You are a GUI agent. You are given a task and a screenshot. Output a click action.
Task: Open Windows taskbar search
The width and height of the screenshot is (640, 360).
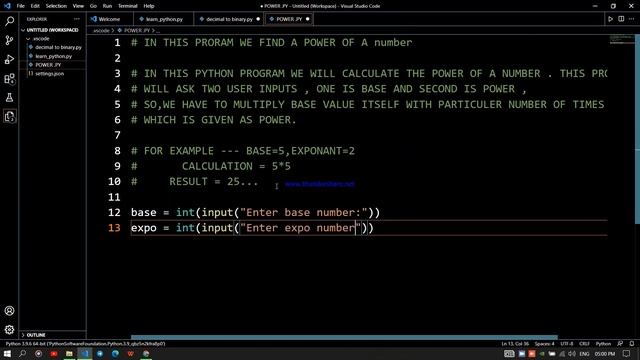point(22,354)
